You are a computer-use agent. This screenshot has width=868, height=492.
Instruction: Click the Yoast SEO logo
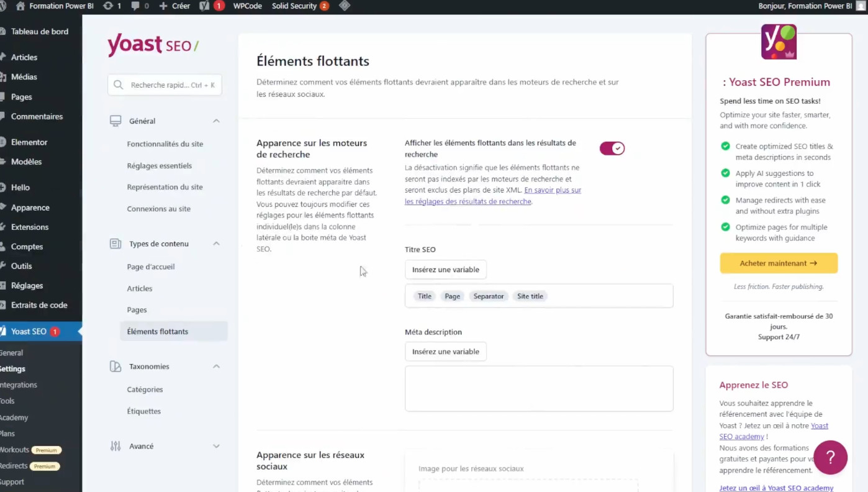coord(153,45)
